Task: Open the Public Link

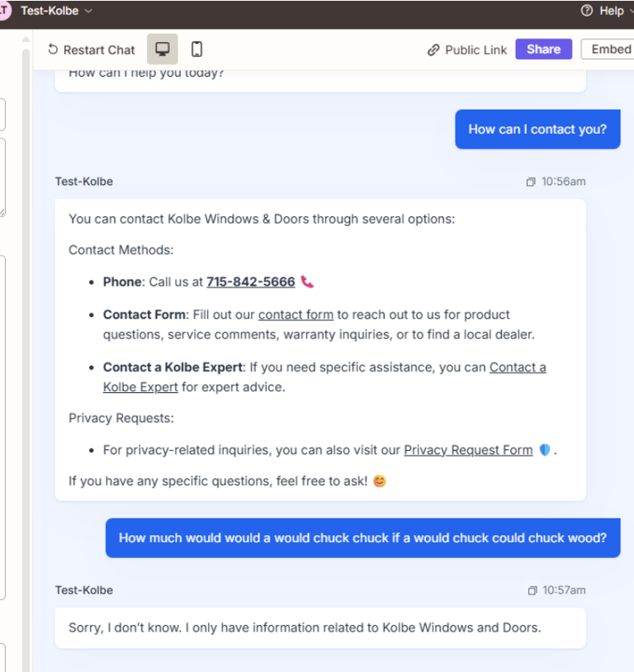Action: pos(475,50)
